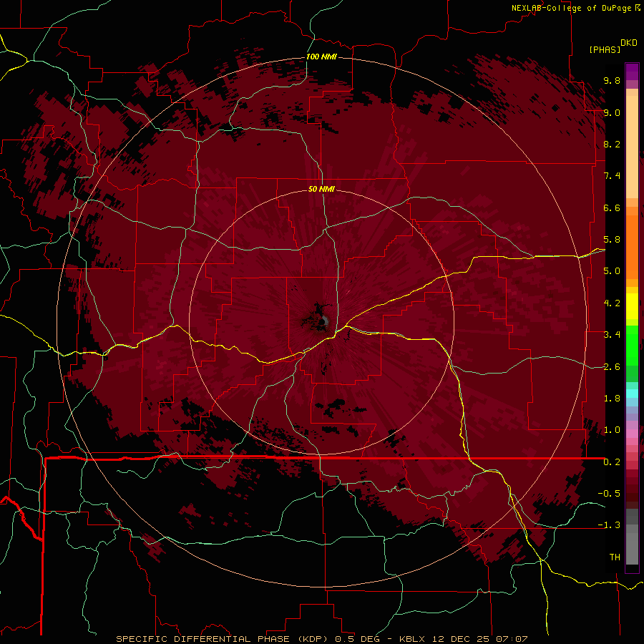The height and width of the screenshot is (644, 644).
Task: Click the 5.8 color scale value
Action: pos(612,240)
